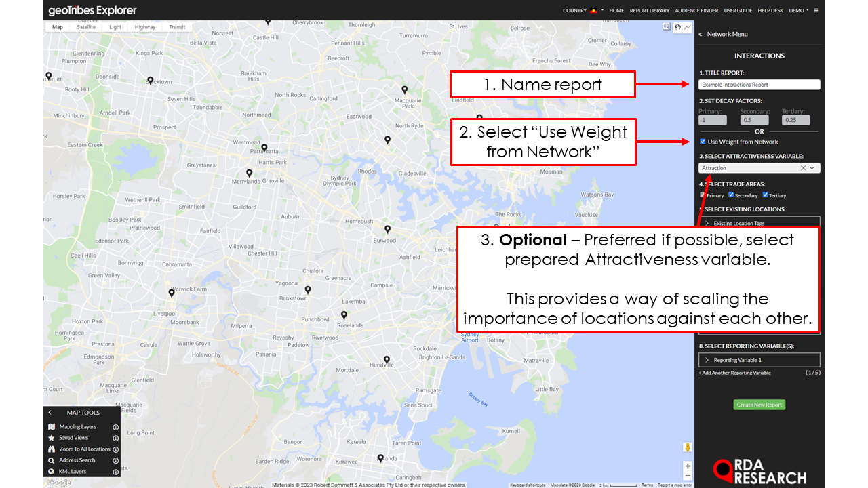This screenshot has height=488, width=868.
Task: Zoom in with the map plus button
Action: pos(688,466)
